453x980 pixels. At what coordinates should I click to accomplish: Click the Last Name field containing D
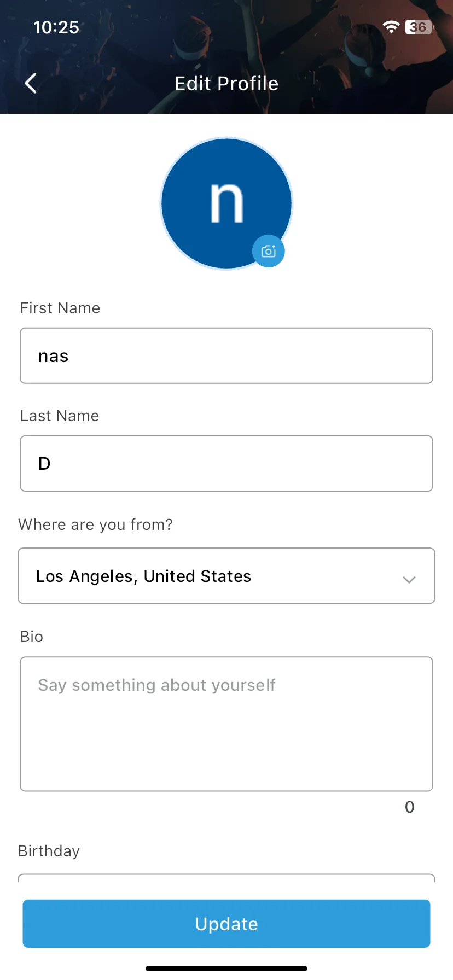tap(226, 463)
